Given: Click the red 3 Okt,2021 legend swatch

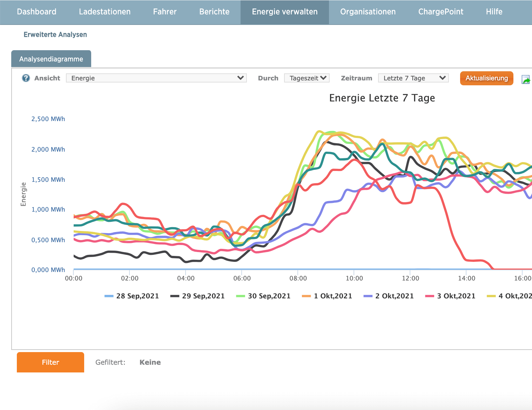Looking at the screenshot, I should (430, 296).
